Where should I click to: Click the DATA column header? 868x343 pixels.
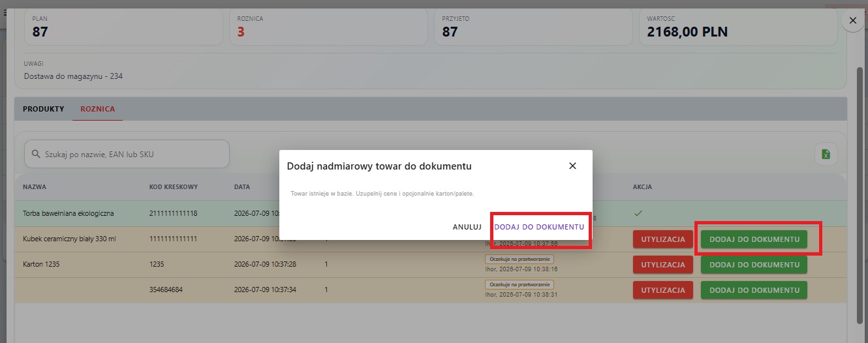click(242, 187)
